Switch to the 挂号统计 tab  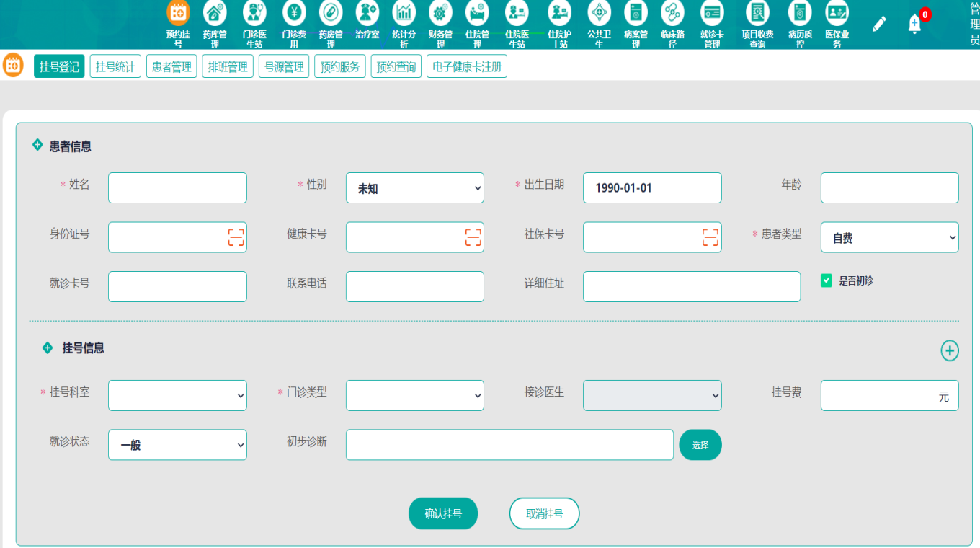click(x=115, y=67)
